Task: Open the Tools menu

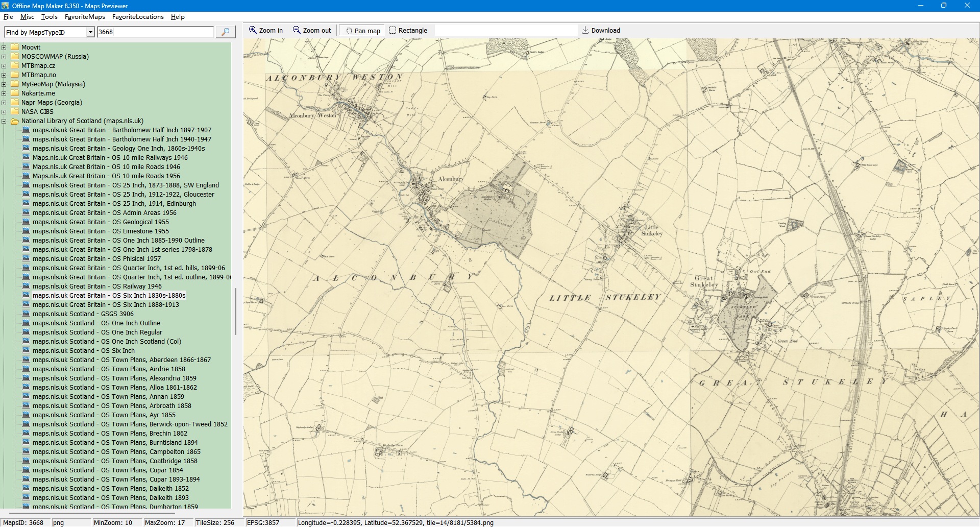Action: [x=49, y=17]
